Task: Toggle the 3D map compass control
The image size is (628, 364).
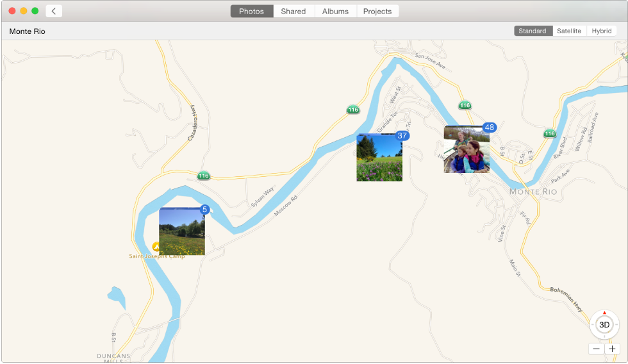Action: 604,325
